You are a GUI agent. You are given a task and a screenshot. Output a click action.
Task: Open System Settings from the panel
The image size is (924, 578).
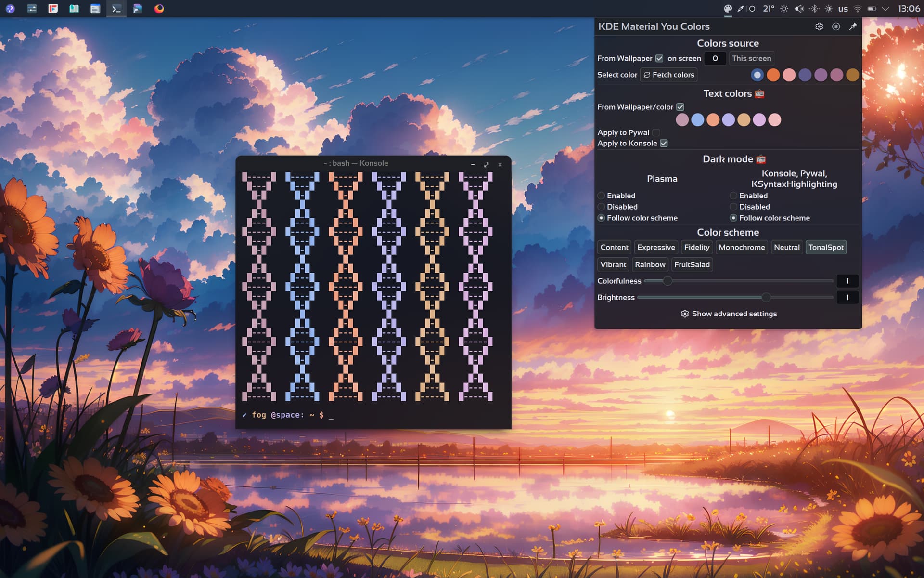[x=32, y=9]
